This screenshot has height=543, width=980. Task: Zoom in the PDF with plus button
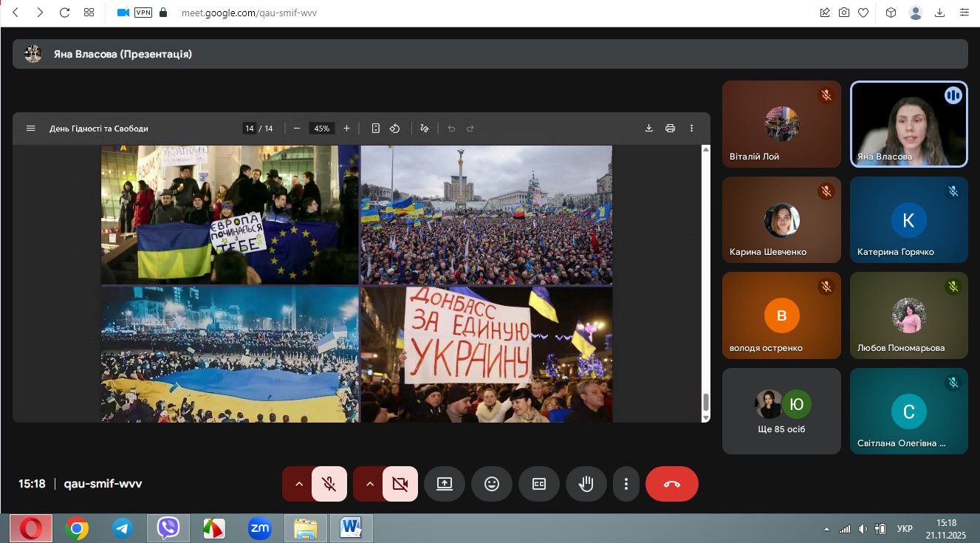coord(346,129)
